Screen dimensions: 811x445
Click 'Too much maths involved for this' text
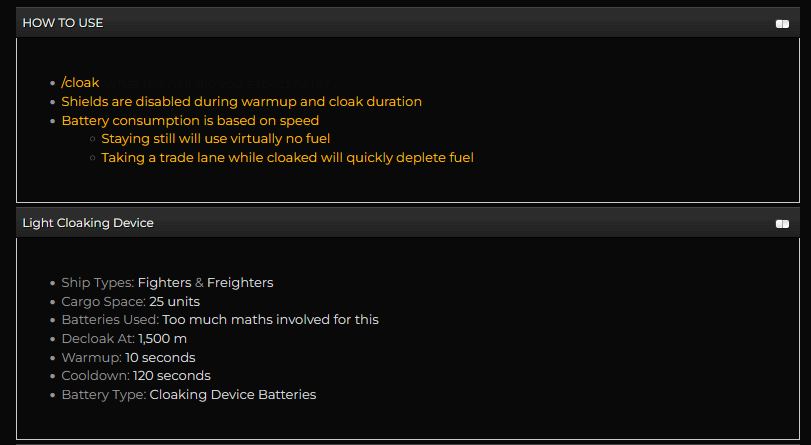click(270, 320)
